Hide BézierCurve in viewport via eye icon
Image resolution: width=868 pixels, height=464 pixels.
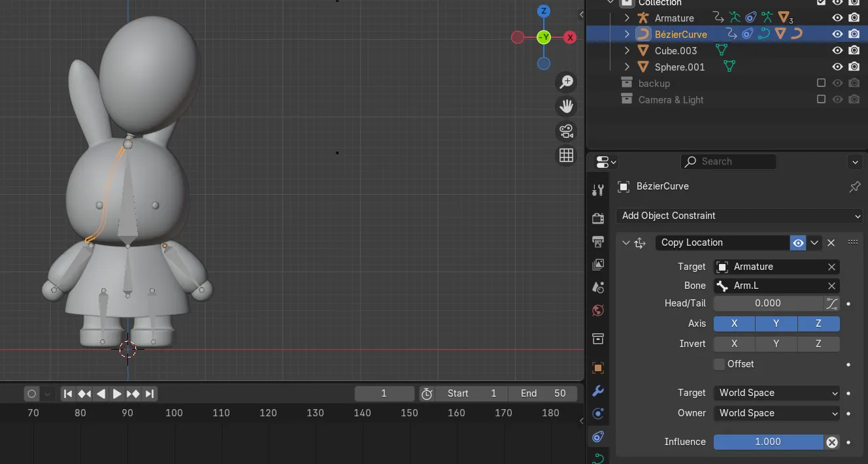coord(837,34)
